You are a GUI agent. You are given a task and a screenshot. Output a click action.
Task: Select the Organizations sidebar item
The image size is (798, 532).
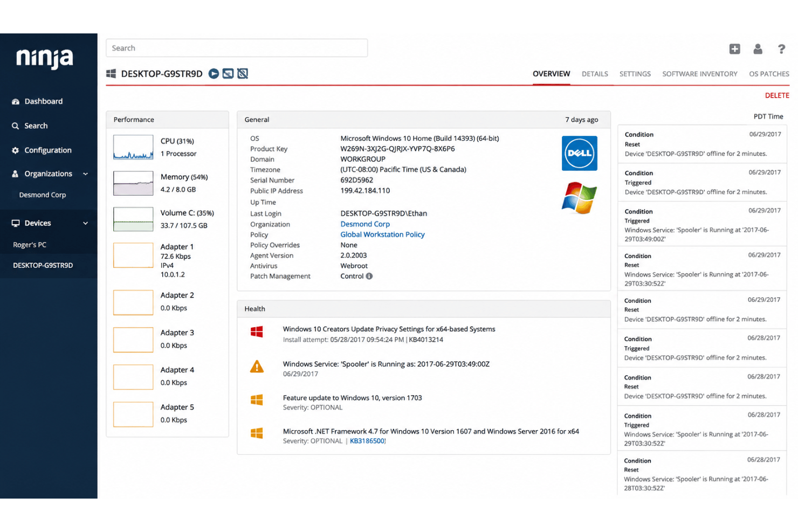click(x=48, y=174)
